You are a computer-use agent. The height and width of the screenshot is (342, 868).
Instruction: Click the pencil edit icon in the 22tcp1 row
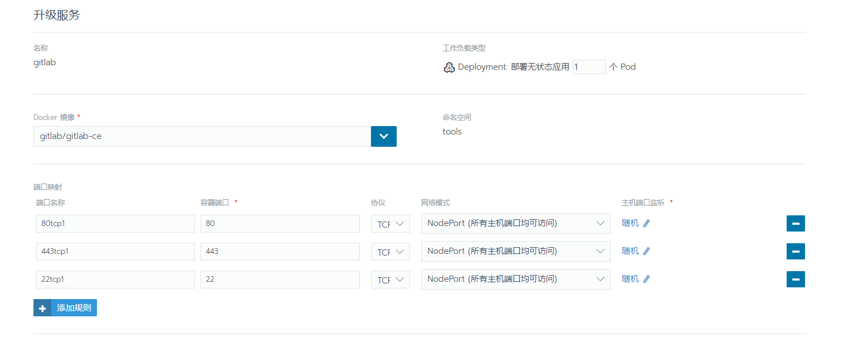646,279
